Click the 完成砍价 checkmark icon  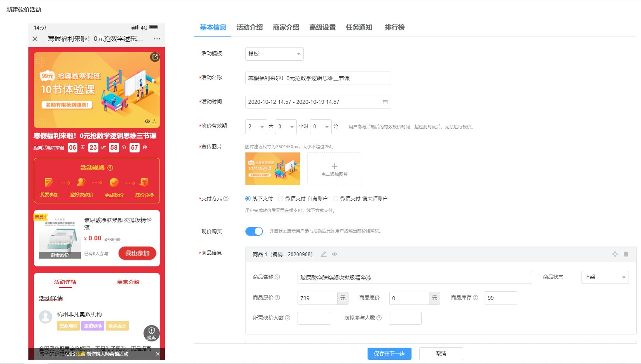tap(114, 182)
